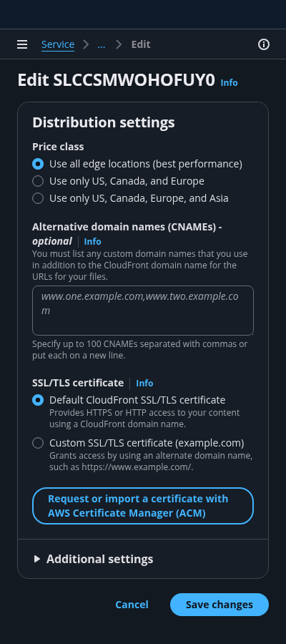Click the Cancel button
This screenshot has width=286, height=644.
point(132,605)
